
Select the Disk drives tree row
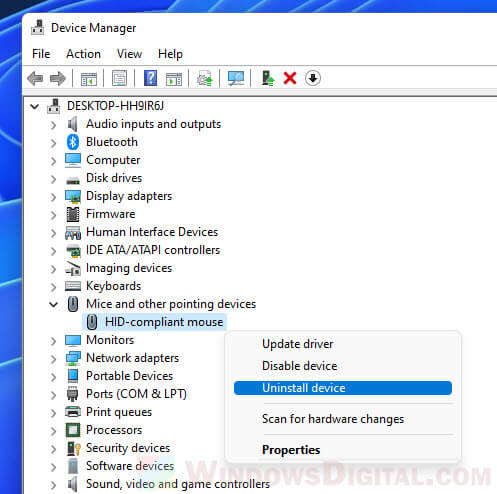114,178
